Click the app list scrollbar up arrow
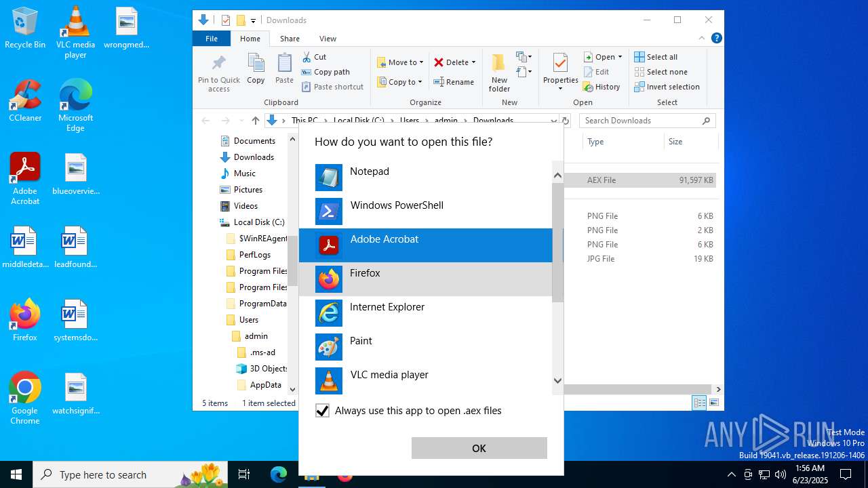The width and height of the screenshot is (868, 488). click(x=557, y=175)
